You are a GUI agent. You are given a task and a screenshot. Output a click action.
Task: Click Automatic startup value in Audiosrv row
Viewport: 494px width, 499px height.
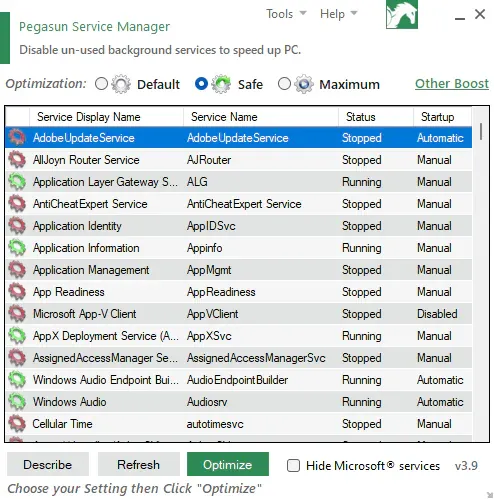click(x=440, y=402)
